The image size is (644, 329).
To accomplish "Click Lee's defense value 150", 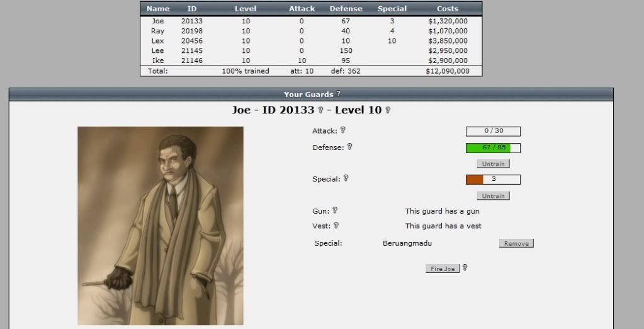I will [346, 50].
